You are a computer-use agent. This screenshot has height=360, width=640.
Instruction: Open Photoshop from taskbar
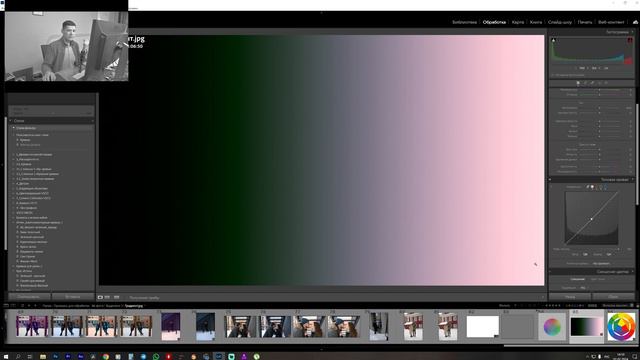pos(56,356)
